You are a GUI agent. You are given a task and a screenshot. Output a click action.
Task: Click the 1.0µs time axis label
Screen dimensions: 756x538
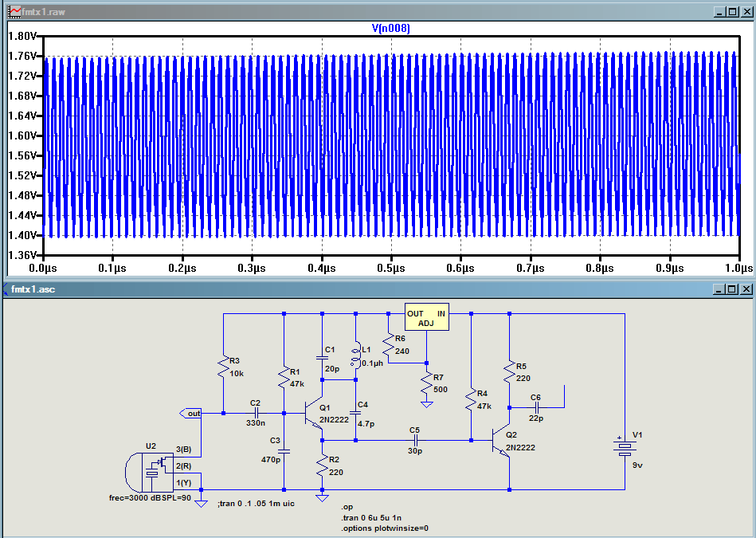738,268
